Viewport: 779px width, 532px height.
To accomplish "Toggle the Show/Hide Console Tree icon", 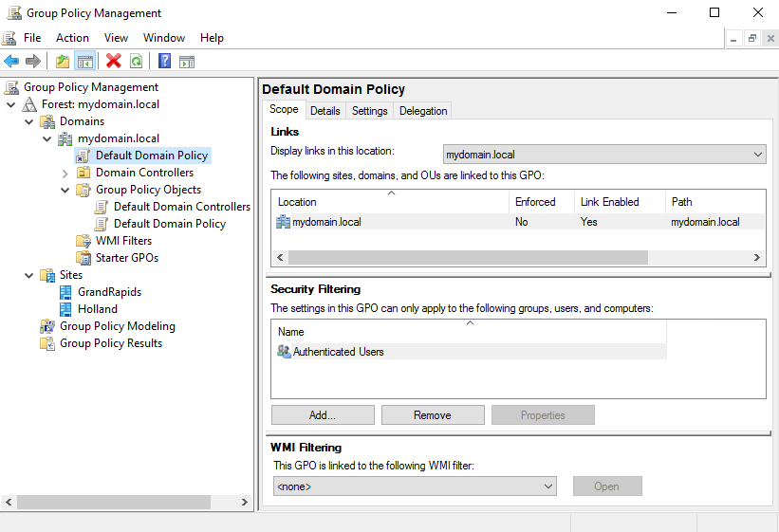I will tap(85, 62).
